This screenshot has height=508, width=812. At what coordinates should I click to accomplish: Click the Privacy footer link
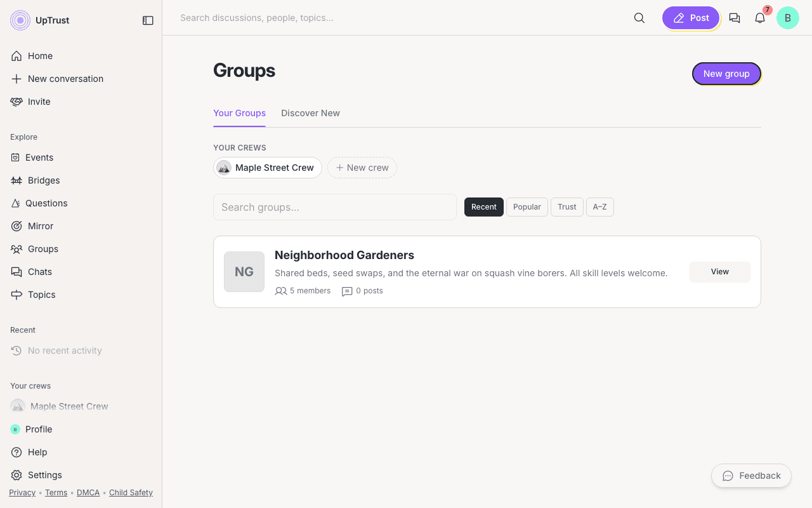click(x=22, y=493)
